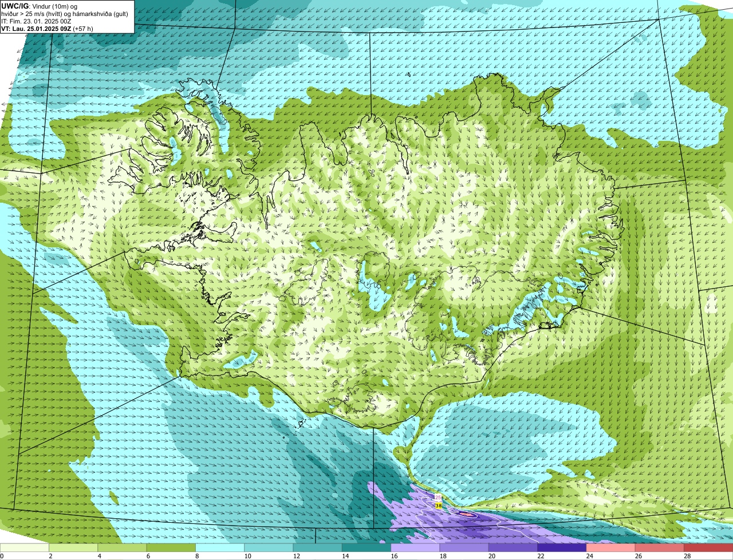Screen dimensions: 733x560
Task: Click the "VT: Lau. 25.01.2025 09Z (+57 h)" line
Action: point(47,28)
